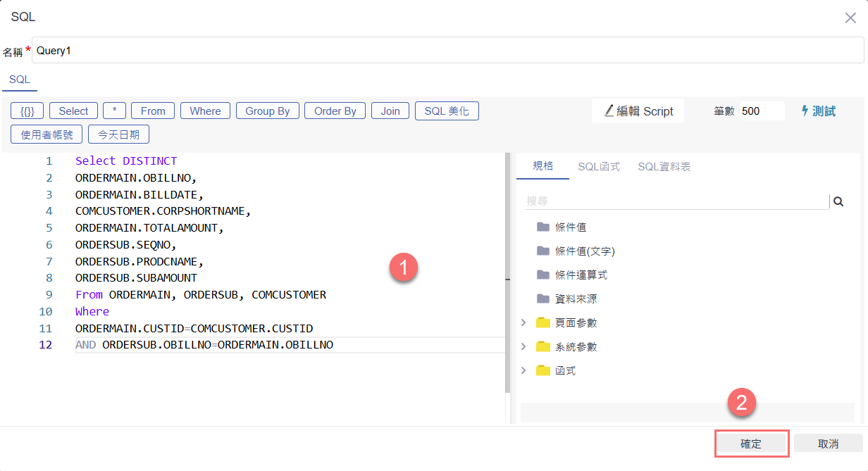Insert curly braces {{}} placeholder
The image size is (868, 471).
coord(27,111)
